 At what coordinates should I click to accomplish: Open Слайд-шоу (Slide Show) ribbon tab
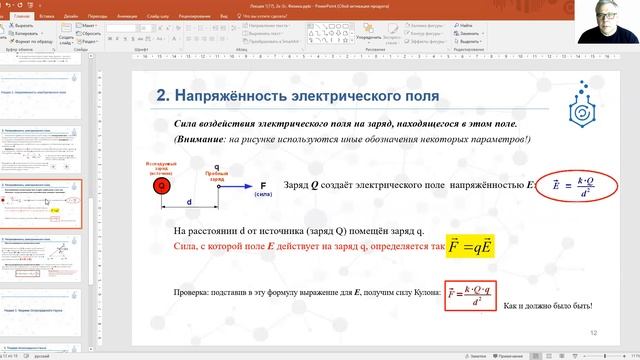158,16
